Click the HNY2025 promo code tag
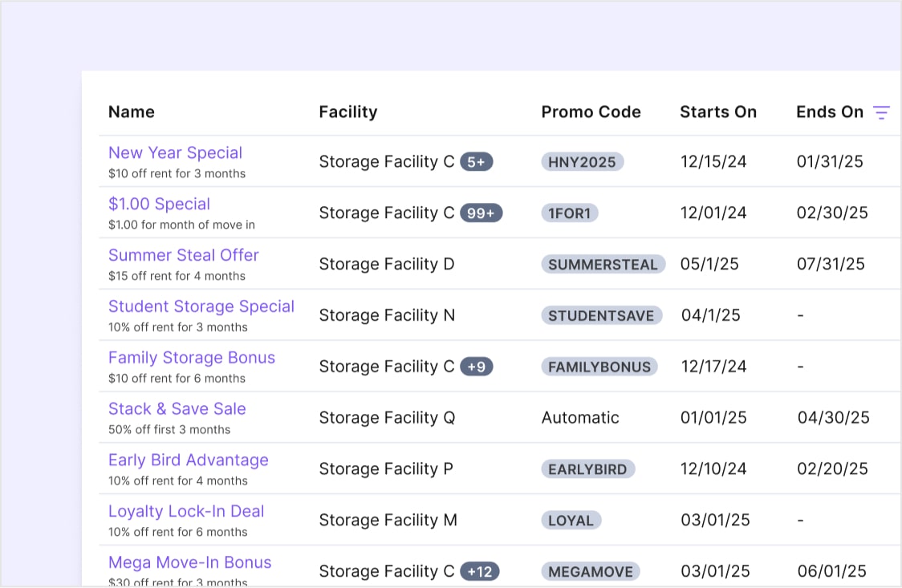The image size is (902, 588). pyautogui.click(x=582, y=162)
